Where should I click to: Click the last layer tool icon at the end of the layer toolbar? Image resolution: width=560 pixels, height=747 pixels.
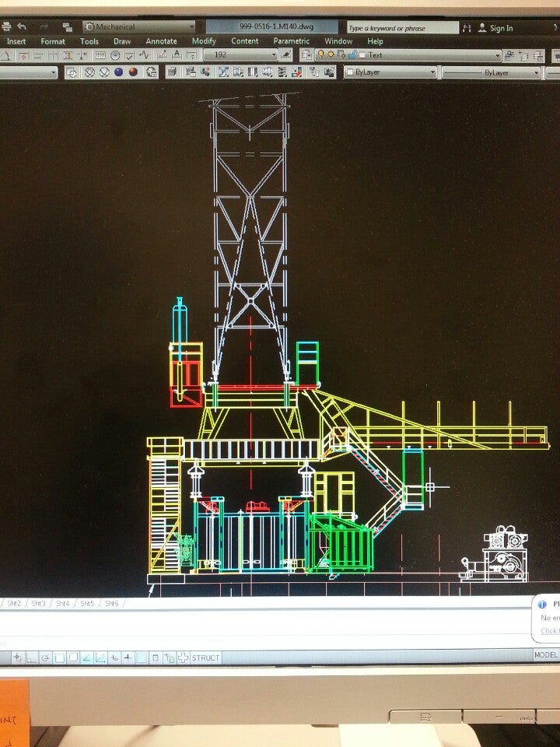(538, 56)
